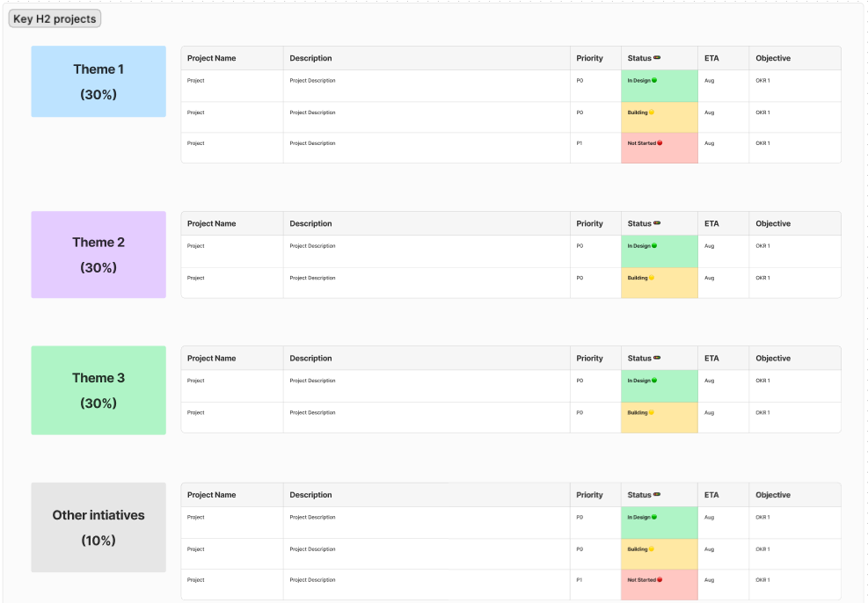Image resolution: width=868 pixels, height=603 pixels.
Task: Select the green 'Theme 3 (30%)' card
Action: coord(98,390)
